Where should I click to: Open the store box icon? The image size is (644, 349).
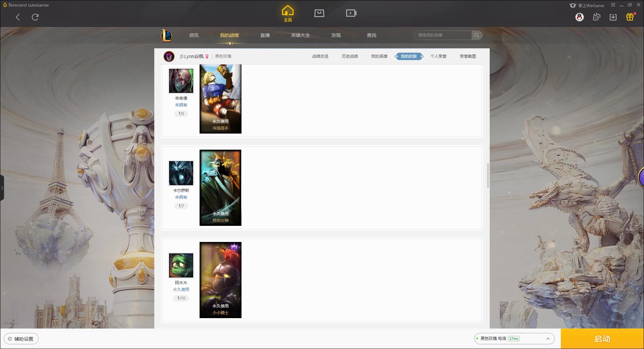(319, 13)
